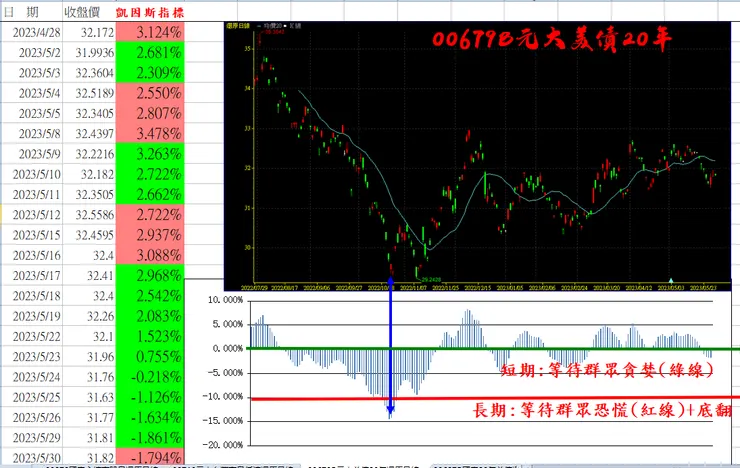
Task: Click the date cell 2023/5/22
Action: pyautogui.click(x=32, y=336)
